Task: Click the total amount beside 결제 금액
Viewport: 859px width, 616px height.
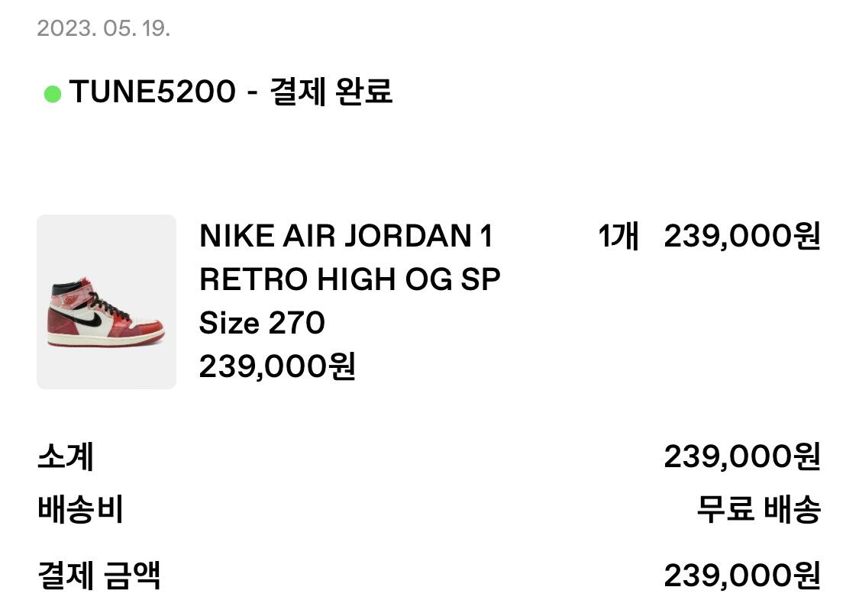Action: [741, 575]
